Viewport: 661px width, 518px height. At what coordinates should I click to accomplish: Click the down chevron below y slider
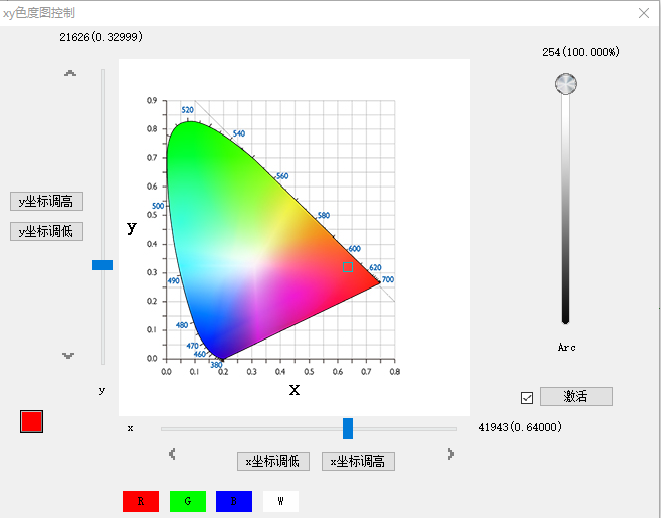click(68, 355)
